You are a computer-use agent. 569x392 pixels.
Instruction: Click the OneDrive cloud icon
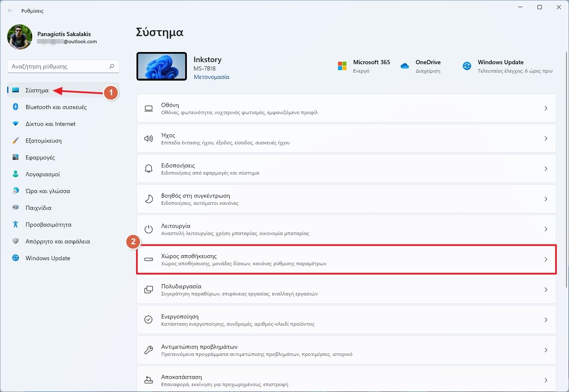pos(404,66)
